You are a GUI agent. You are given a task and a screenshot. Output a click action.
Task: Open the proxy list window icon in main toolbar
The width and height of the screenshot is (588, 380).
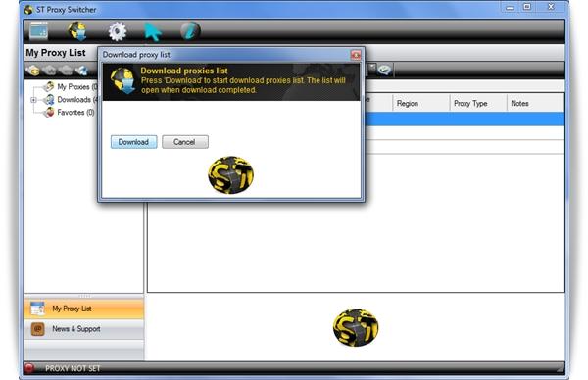pyautogui.click(x=38, y=30)
